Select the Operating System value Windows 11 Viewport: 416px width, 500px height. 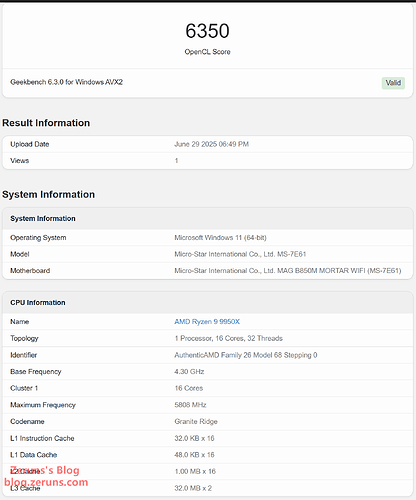(x=220, y=238)
